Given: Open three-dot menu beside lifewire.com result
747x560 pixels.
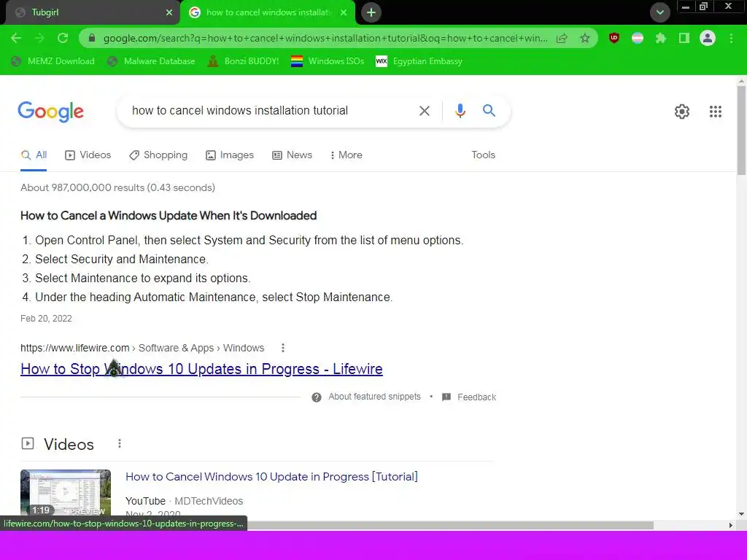Looking at the screenshot, I should (x=283, y=348).
